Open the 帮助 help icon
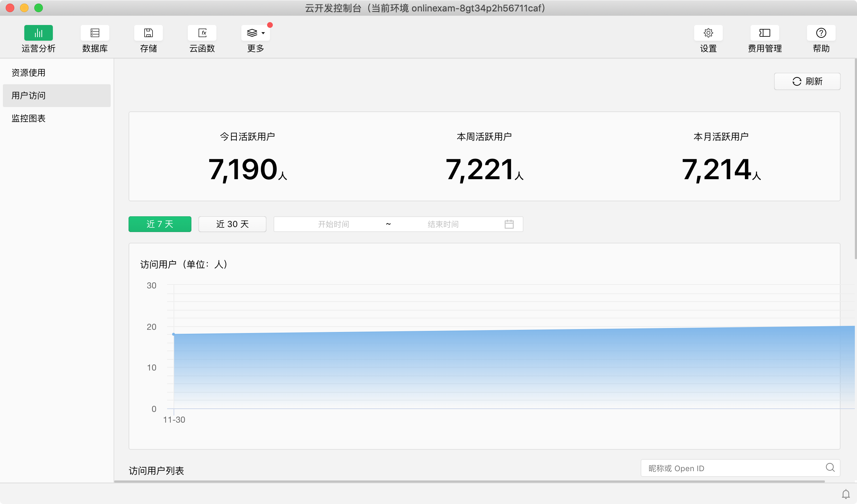This screenshot has height=504, width=857. point(821,33)
